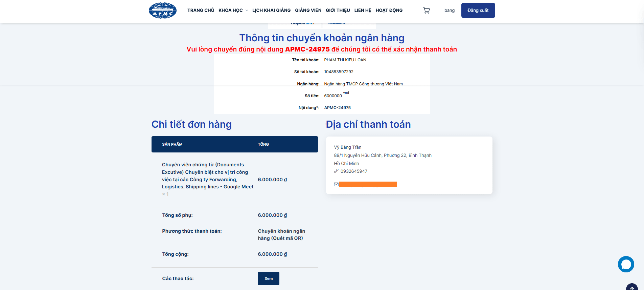
Task: Click the envelope email icon
Action: (336, 184)
